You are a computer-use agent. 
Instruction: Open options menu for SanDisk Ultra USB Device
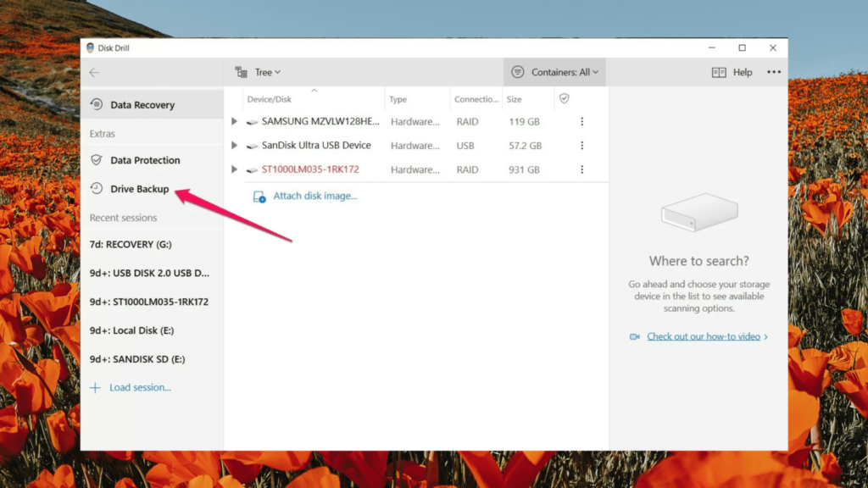point(582,145)
